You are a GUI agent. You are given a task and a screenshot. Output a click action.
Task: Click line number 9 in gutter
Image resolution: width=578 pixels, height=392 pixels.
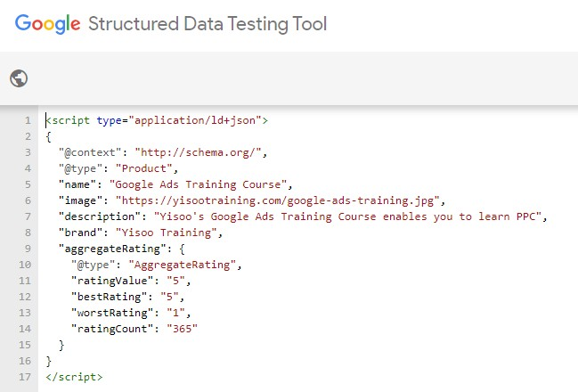click(x=28, y=249)
